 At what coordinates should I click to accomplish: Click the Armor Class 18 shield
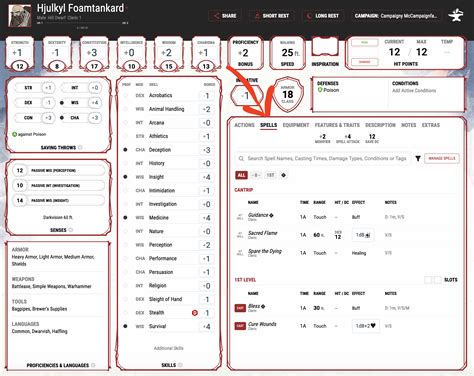point(288,94)
